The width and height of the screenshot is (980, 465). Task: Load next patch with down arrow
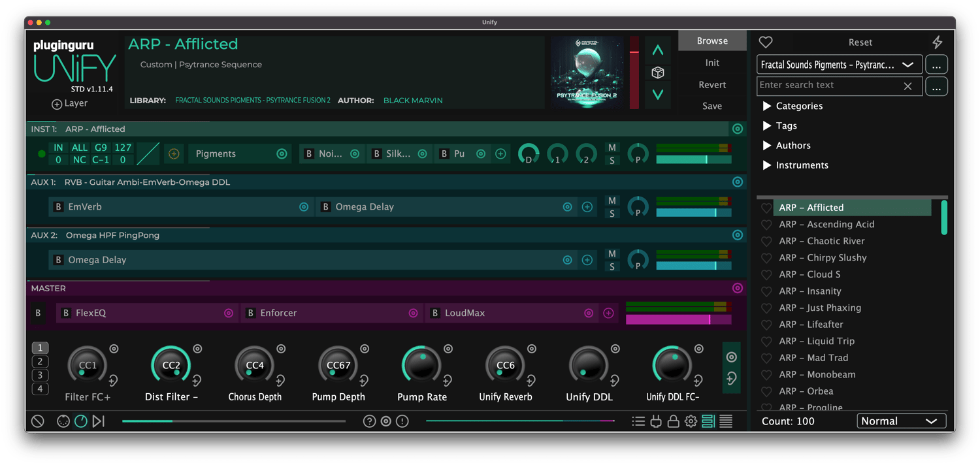(x=658, y=95)
